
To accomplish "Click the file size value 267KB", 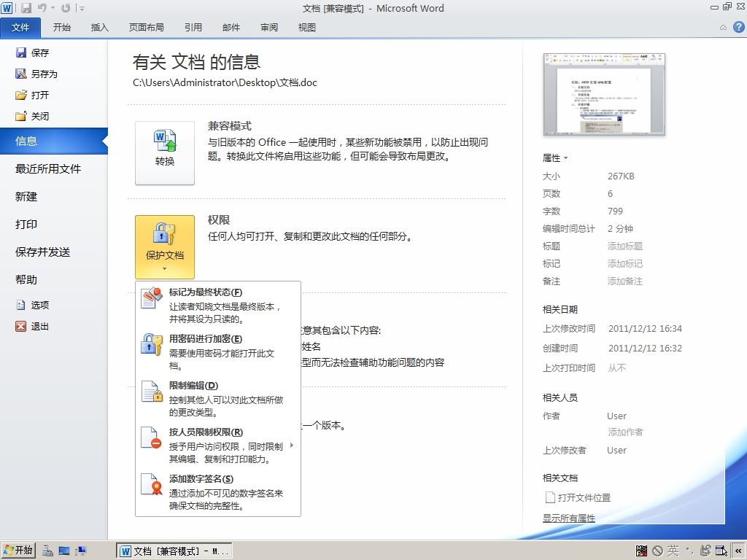I will (621, 176).
